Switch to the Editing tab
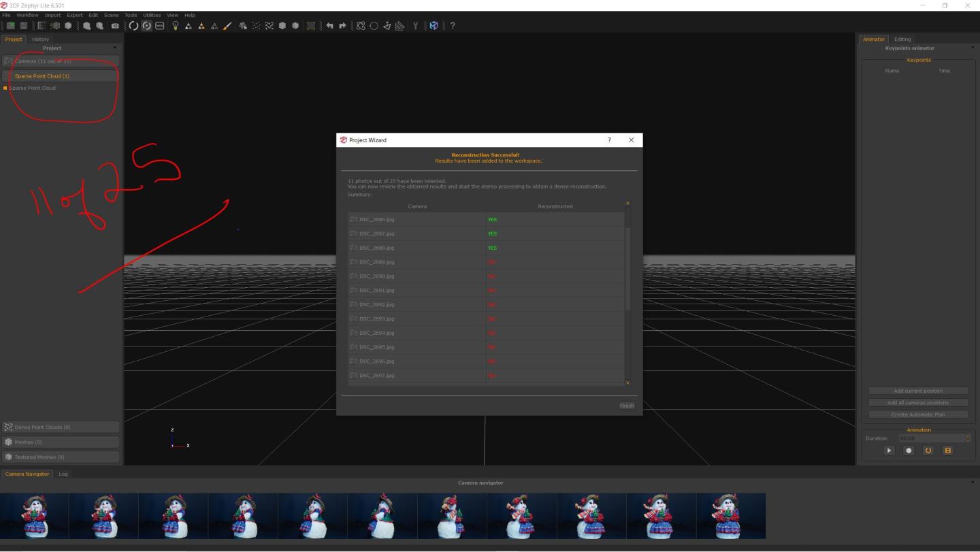This screenshot has height=552, width=980. (902, 39)
